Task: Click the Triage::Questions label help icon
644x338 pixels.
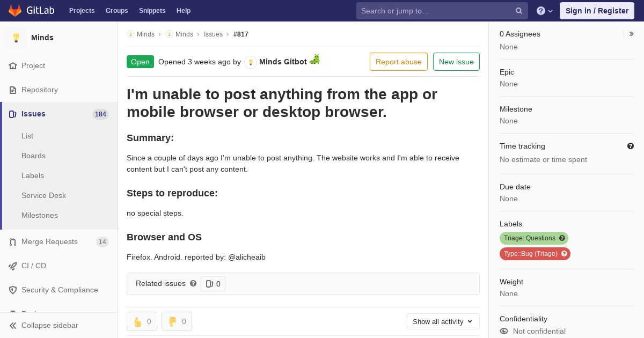Action: [562, 238]
